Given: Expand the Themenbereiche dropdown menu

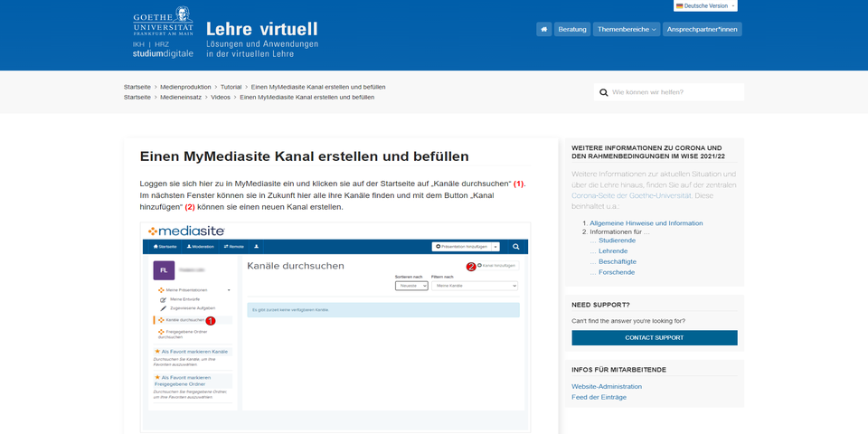Looking at the screenshot, I should coord(627,29).
